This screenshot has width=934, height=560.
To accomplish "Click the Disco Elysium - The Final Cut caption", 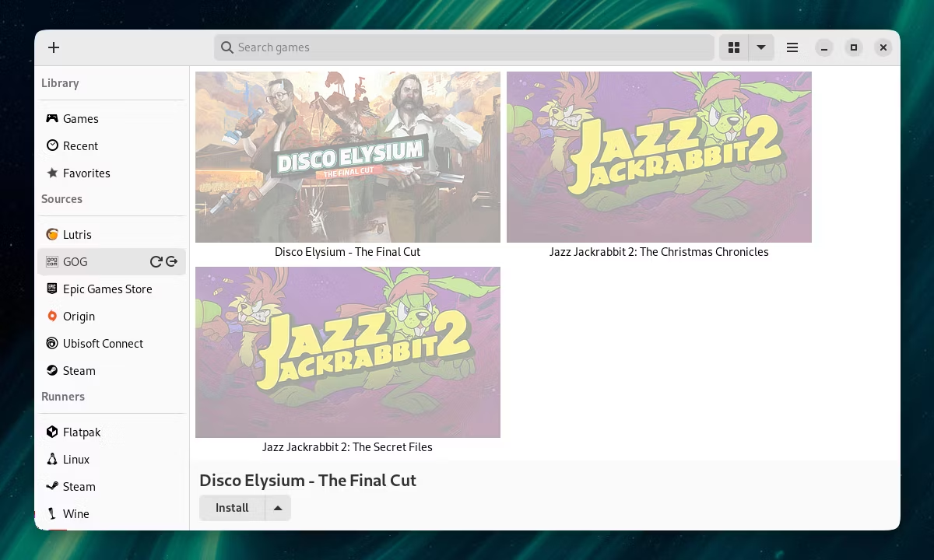I will (x=348, y=252).
